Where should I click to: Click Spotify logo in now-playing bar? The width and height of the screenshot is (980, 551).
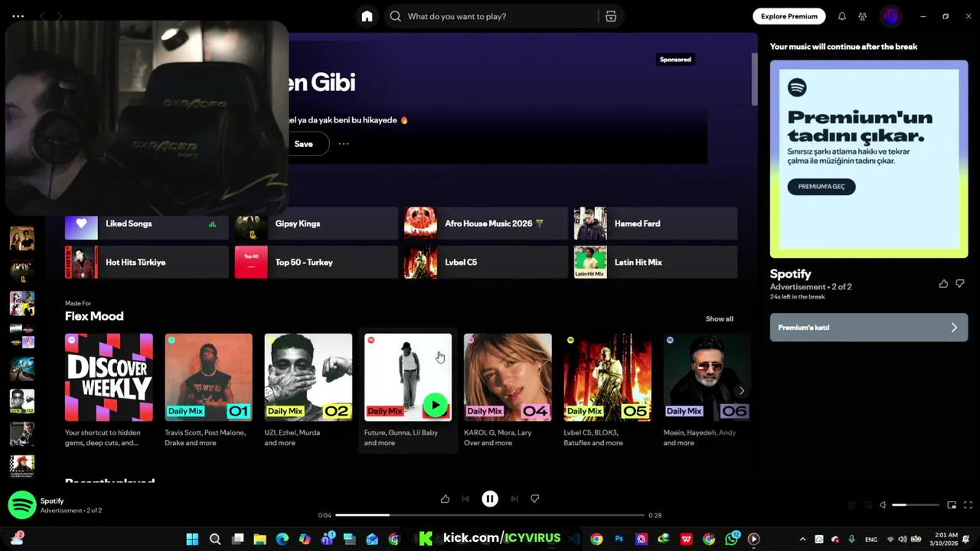22,505
